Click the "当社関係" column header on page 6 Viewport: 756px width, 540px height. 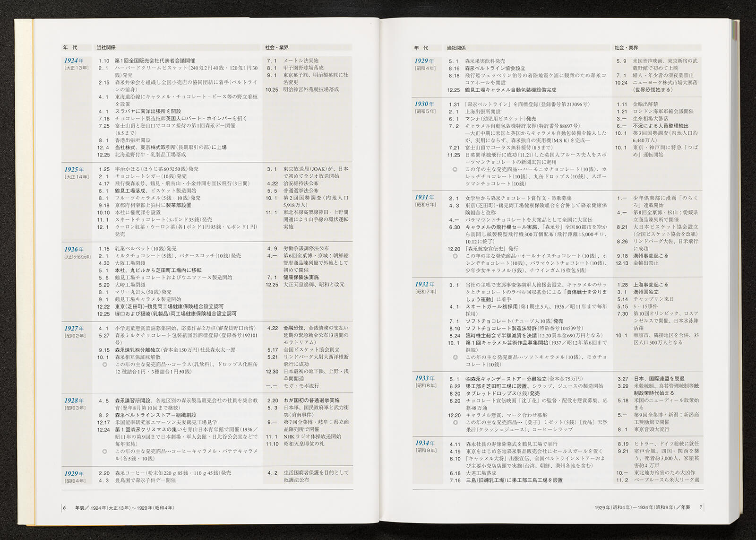pyautogui.click(x=106, y=48)
